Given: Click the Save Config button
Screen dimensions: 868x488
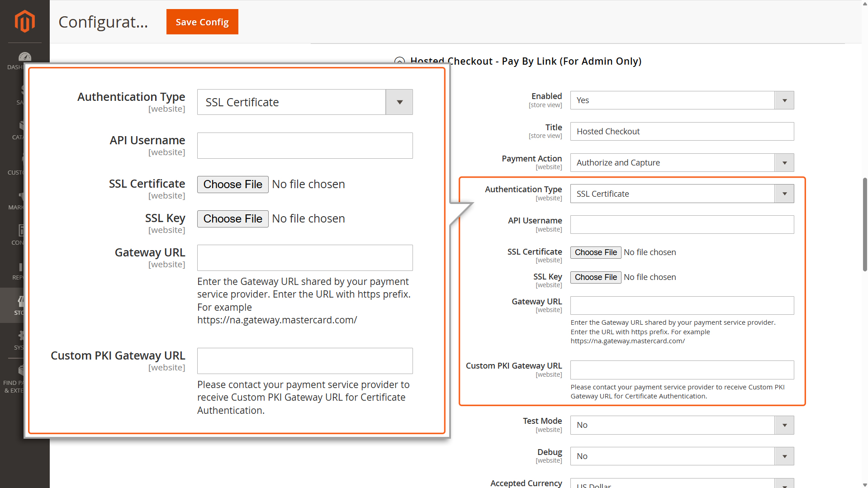Looking at the screenshot, I should pos(202,22).
